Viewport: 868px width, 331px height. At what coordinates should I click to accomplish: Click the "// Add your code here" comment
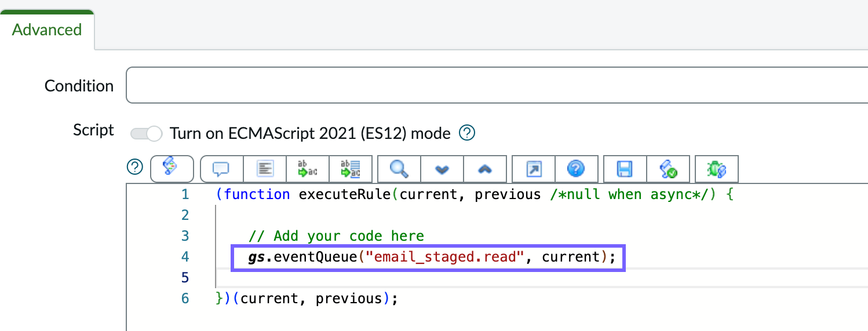(x=337, y=236)
